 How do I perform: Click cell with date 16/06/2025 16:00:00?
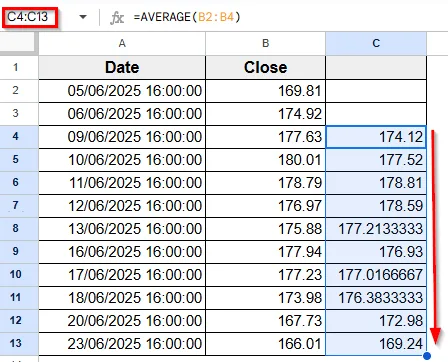[122, 252]
